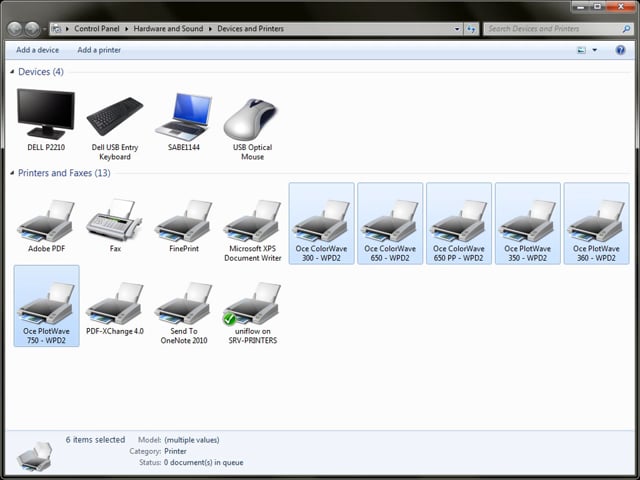Select the Dell USB Entry Keyboard device
This screenshot has width=640, height=480.
(115, 125)
